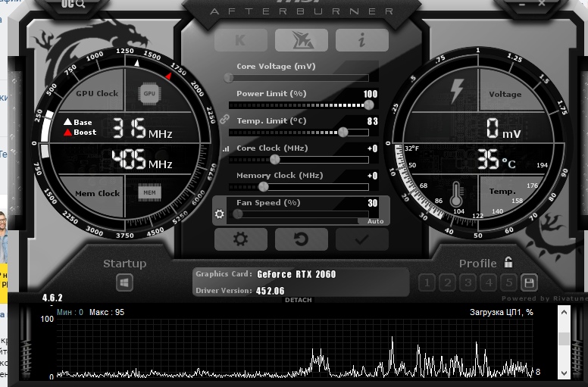Viewport: 588px width, 387px height.
Task: Click the Power Limit value 100
Action: click(x=371, y=94)
